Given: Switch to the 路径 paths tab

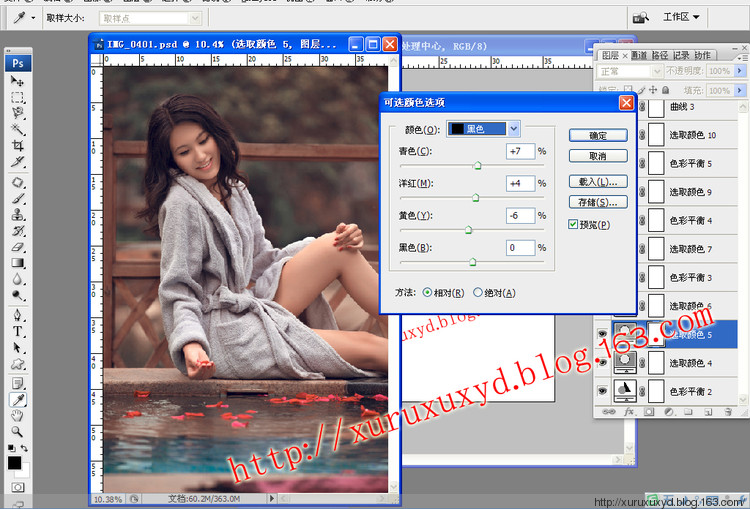Looking at the screenshot, I should tap(660, 55).
